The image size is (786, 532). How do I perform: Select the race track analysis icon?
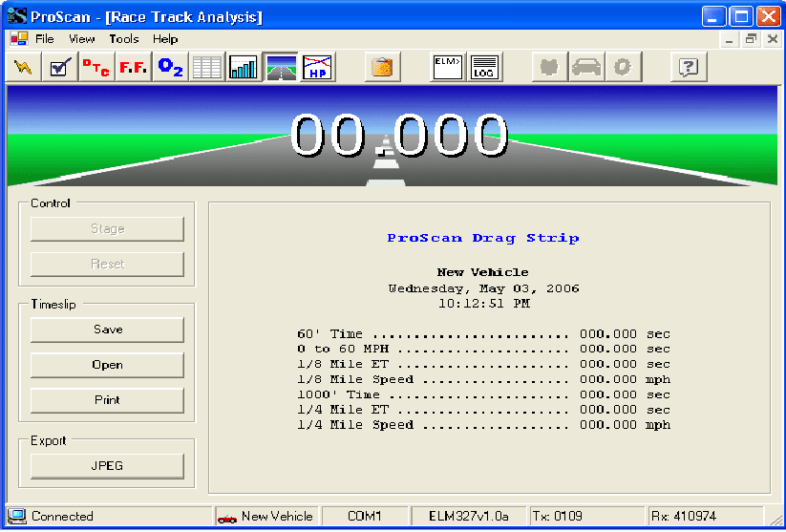tap(280, 68)
